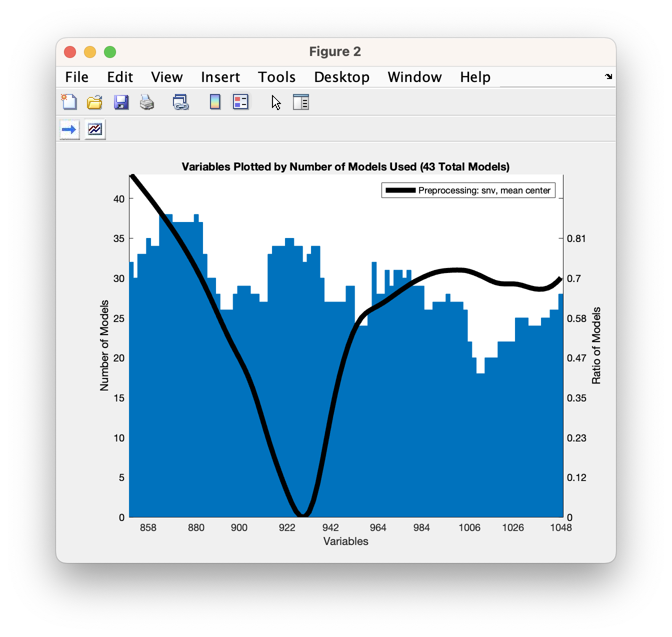The width and height of the screenshot is (672, 637).
Task: Save the figure with floppy disk icon
Action: click(121, 102)
